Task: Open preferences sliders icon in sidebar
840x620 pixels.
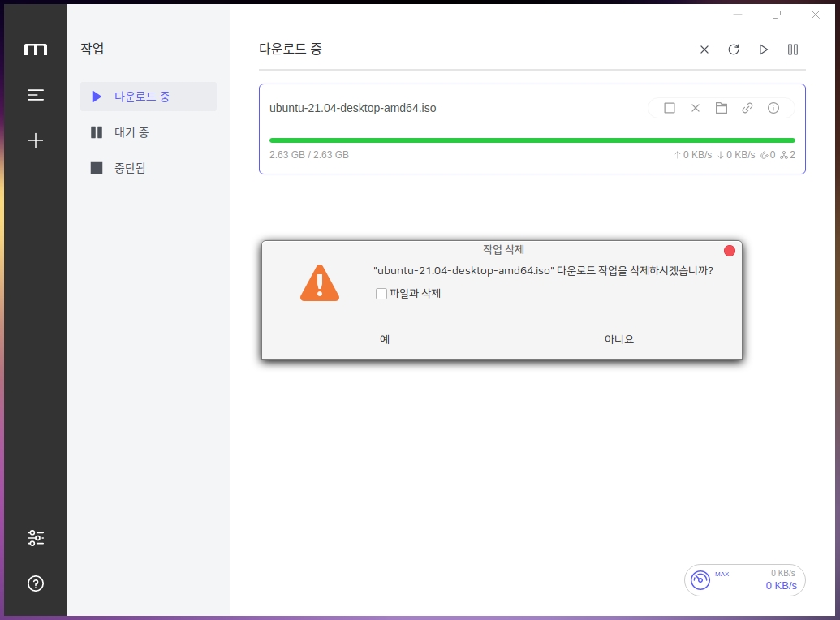Action: pyautogui.click(x=35, y=538)
